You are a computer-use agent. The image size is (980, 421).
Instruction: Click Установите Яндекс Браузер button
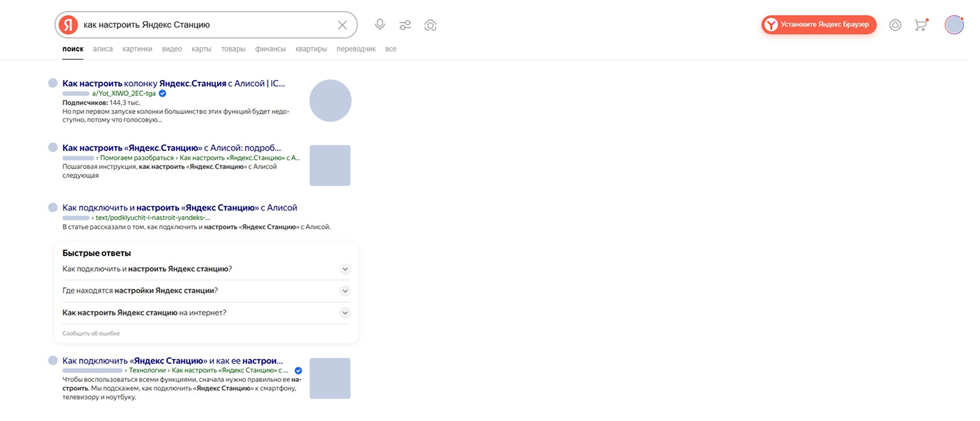coord(818,24)
